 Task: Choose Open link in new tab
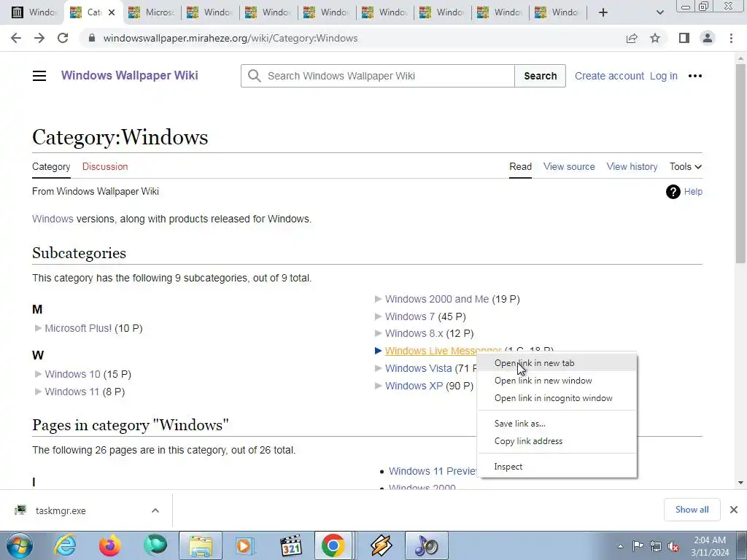point(557,363)
